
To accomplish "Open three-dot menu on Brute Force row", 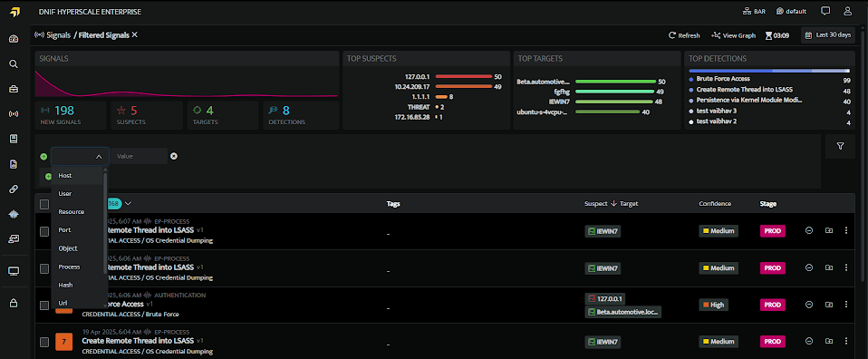I will pos(846,305).
